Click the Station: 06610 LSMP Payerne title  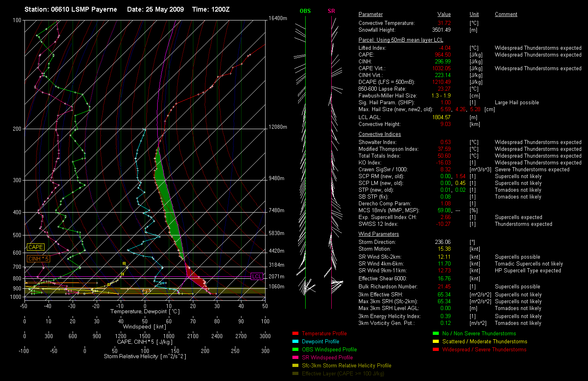[71, 9]
